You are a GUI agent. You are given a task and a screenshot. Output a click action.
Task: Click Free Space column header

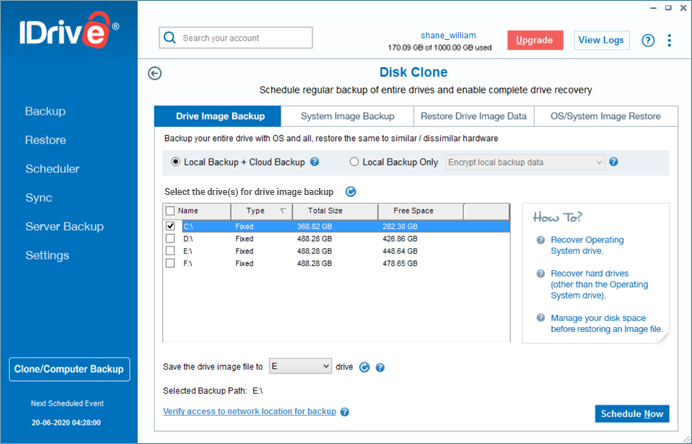coord(421,211)
